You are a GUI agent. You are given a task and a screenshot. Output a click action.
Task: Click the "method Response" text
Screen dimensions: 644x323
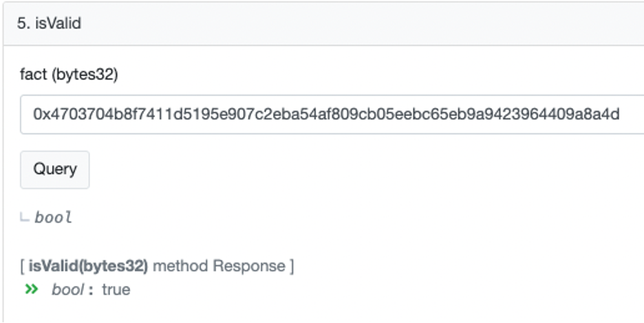pos(219,266)
